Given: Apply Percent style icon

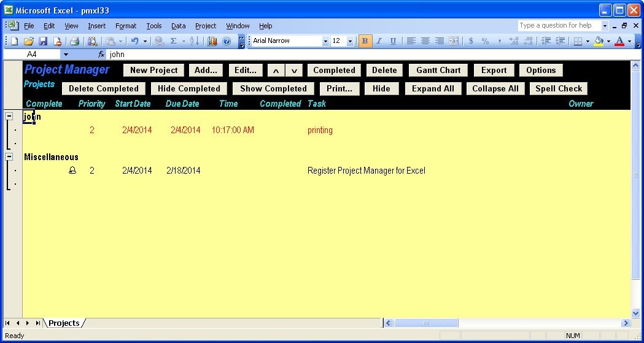Looking at the screenshot, I should click(486, 41).
